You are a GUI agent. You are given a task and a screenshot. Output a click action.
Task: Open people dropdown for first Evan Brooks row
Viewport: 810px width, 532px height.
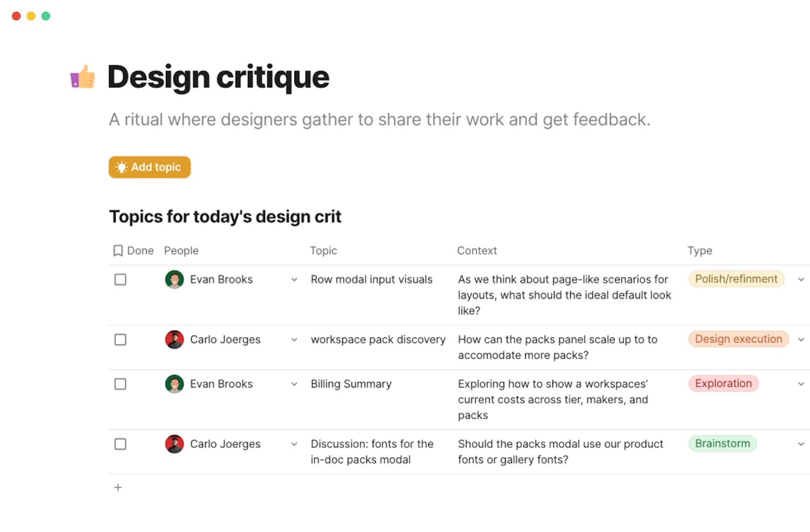click(x=294, y=280)
